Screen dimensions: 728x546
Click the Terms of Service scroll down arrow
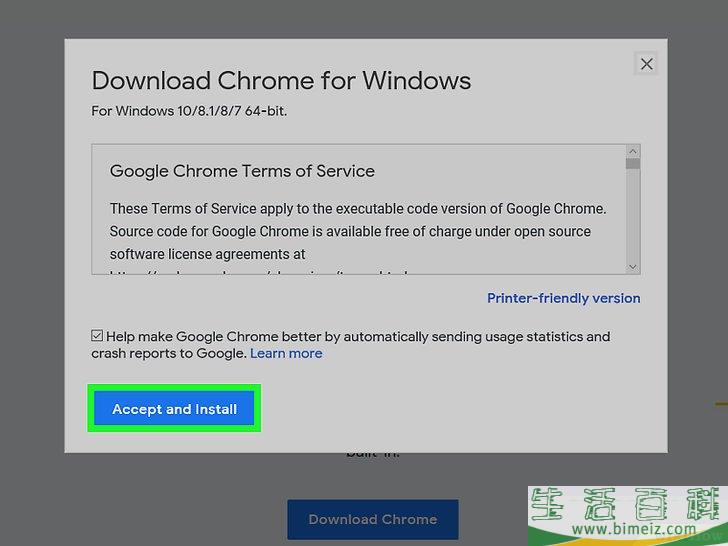(632, 267)
